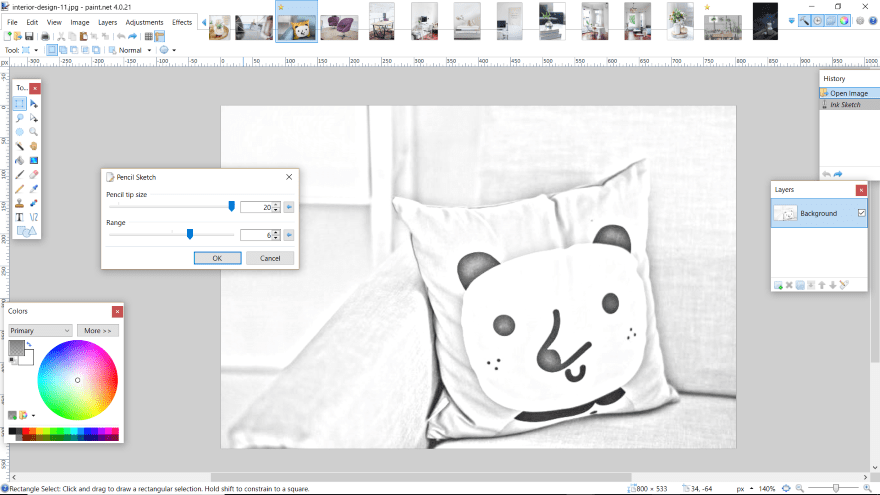The height and width of the screenshot is (495, 880).
Task: Toggle Background layer visibility checkbox
Action: [861, 213]
